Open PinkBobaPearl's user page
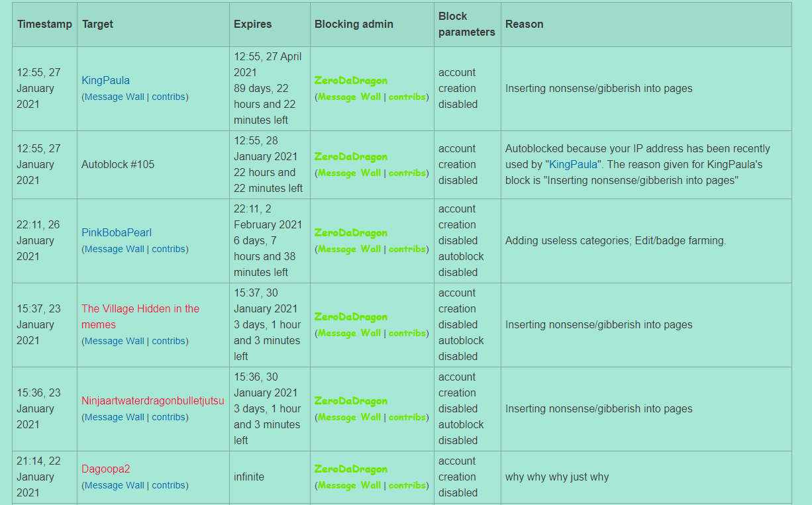 pyautogui.click(x=117, y=232)
